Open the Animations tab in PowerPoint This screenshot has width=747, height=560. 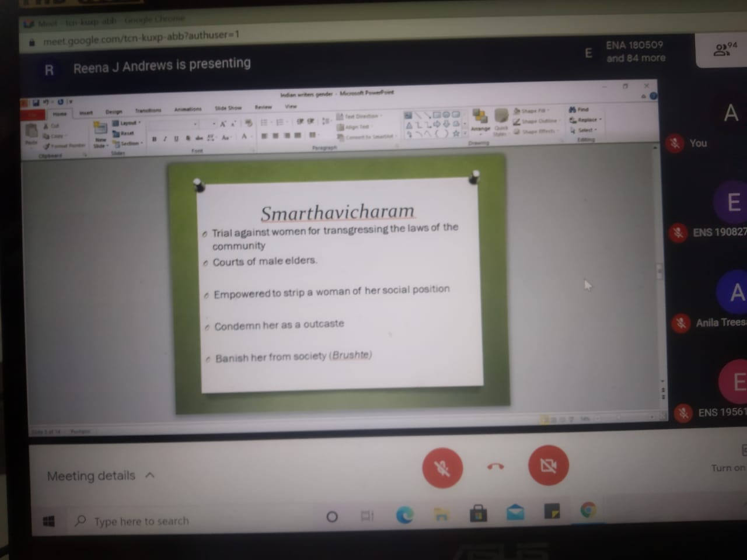coord(188,109)
